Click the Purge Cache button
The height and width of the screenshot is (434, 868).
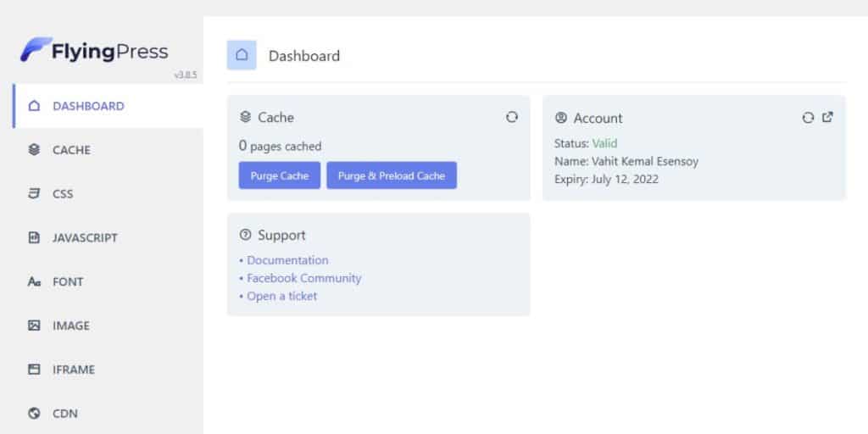coord(280,175)
